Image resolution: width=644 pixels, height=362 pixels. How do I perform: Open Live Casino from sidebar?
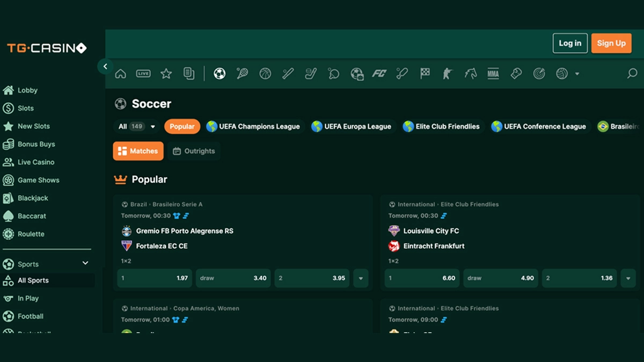pos(35,162)
